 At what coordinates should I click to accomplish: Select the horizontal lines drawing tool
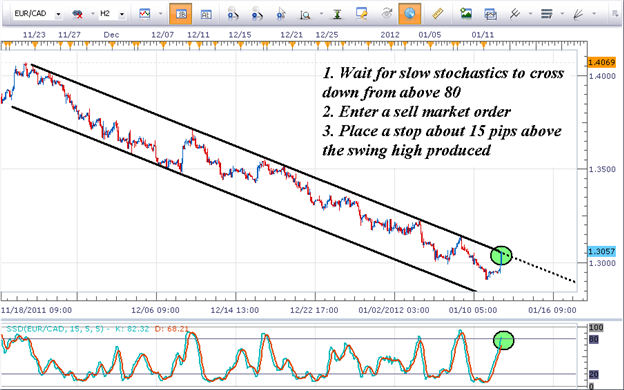click(546, 14)
